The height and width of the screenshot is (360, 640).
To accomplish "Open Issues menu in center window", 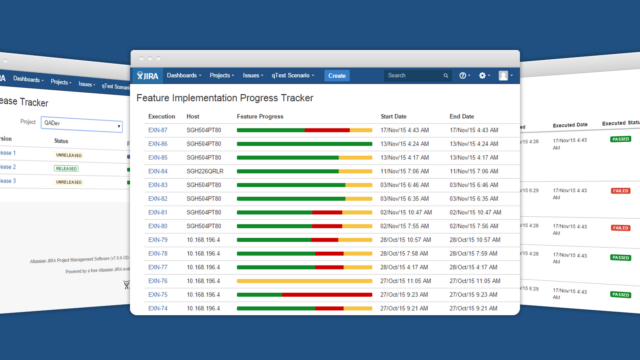I will coord(253,76).
